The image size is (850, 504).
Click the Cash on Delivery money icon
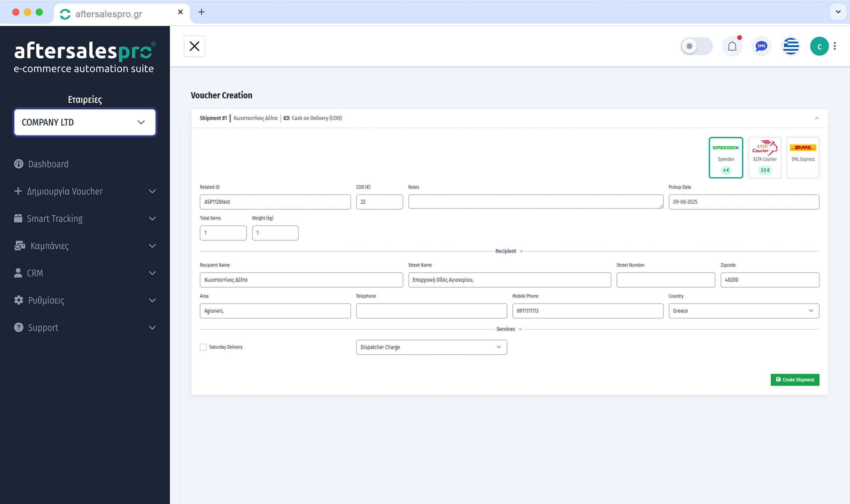(286, 118)
